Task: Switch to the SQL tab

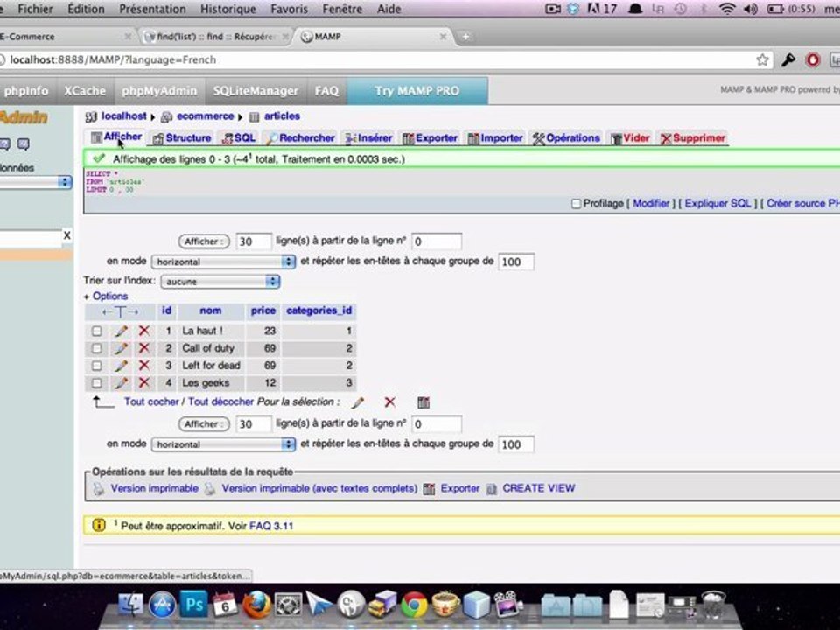Action: point(239,138)
